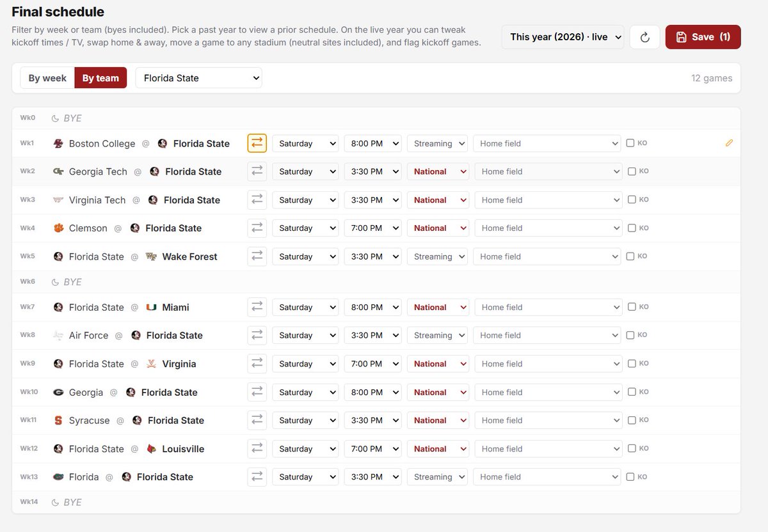The image size is (768, 532).
Task: Open Home field dropdown for Georgia Wk10 game
Action: coord(548,392)
